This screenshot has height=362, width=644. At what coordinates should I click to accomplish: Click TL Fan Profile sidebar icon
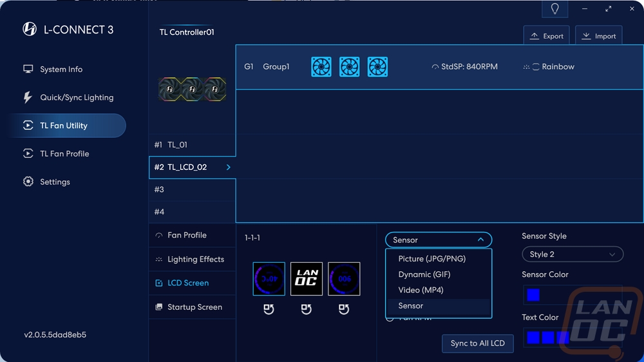(28, 154)
